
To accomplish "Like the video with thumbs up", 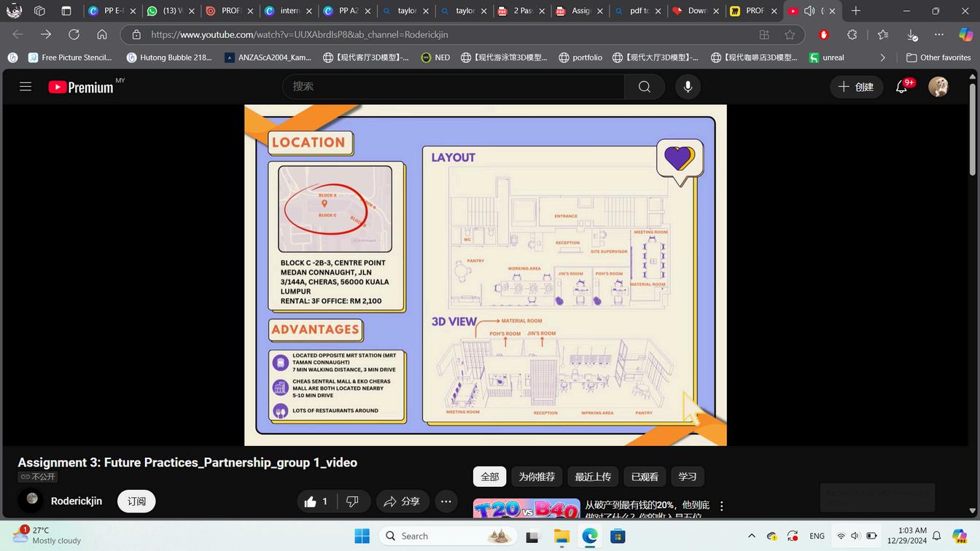I will point(316,501).
